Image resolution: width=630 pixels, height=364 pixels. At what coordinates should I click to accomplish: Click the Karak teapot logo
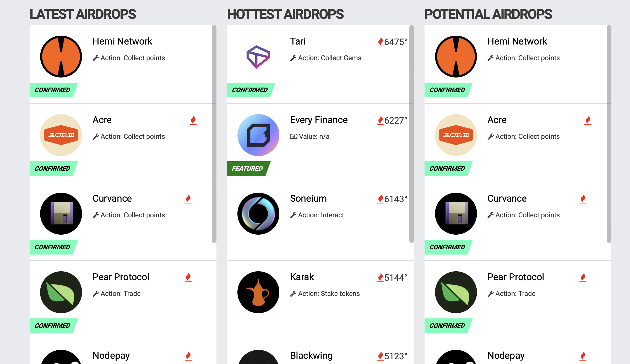[x=258, y=292]
